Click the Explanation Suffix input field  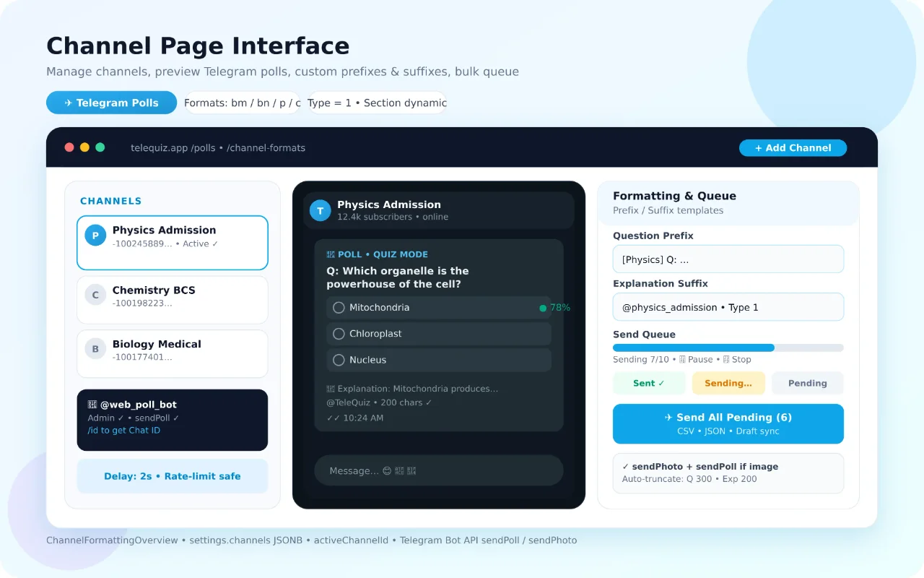pos(728,307)
